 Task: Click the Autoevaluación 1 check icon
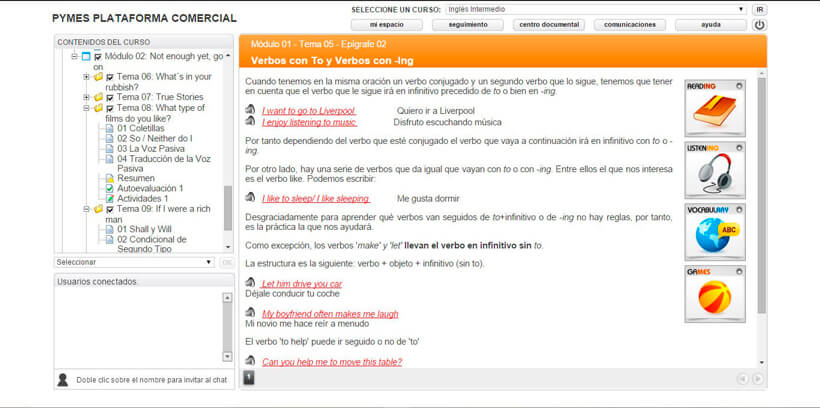tap(109, 188)
